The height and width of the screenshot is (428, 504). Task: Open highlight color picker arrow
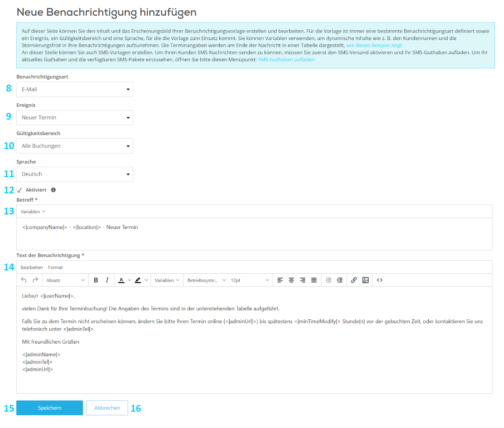pyautogui.click(x=146, y=280)
